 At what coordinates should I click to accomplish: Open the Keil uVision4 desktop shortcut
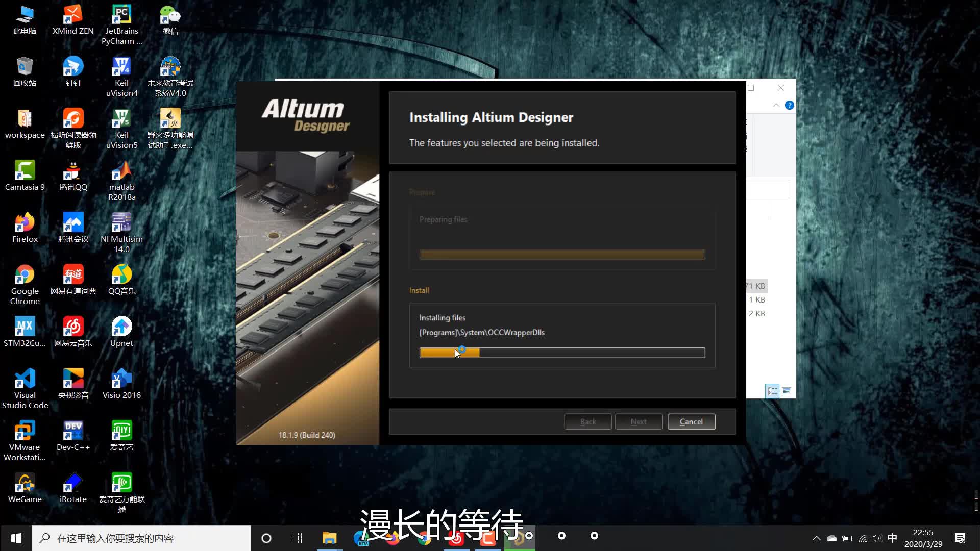121,77
